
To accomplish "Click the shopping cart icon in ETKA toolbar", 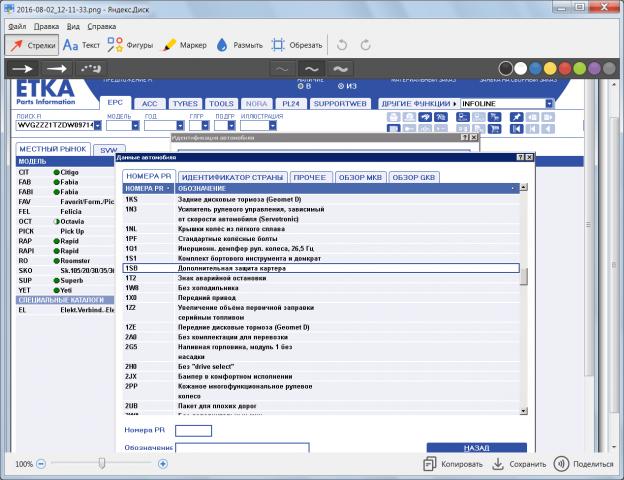I will pos(495,129).
